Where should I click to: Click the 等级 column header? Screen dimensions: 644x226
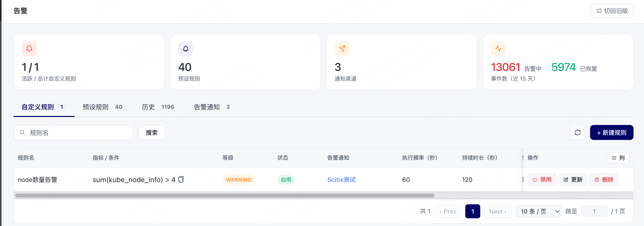pyautogui.click(x=228, y=158)
